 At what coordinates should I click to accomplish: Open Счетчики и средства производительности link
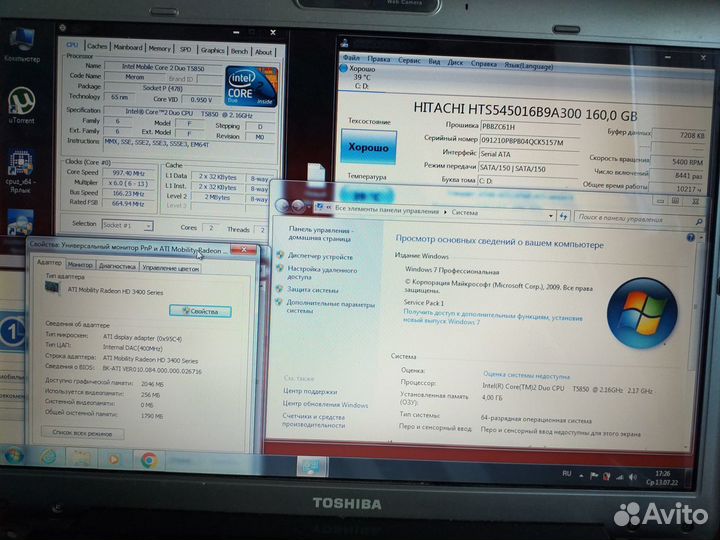pos(313,421)
